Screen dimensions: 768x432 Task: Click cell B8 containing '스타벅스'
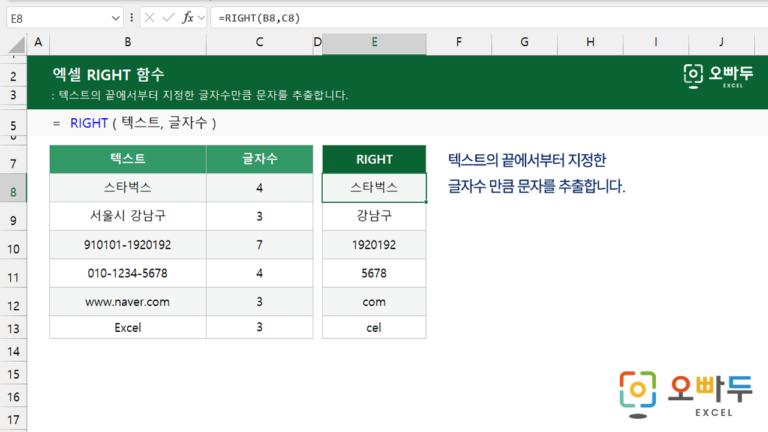(128, 188)
